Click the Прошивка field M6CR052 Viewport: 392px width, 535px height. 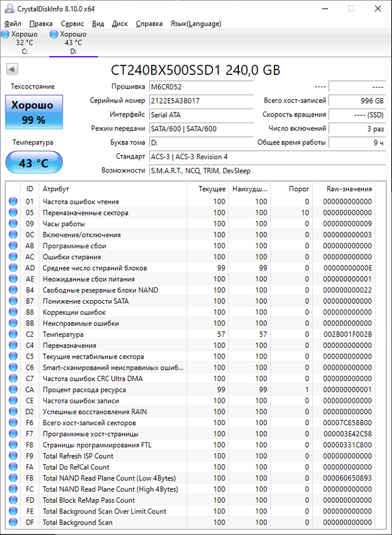click(201, 87)
